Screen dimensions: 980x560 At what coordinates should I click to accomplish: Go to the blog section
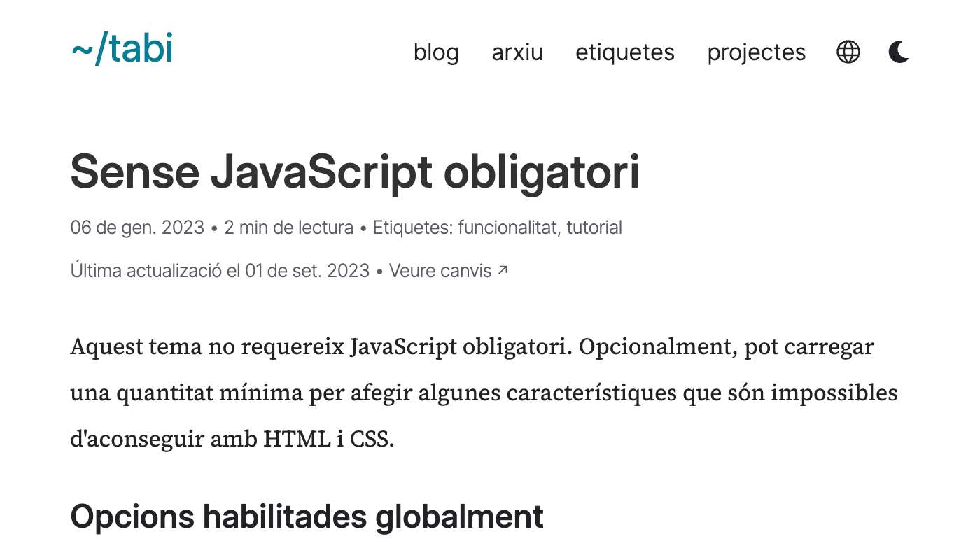click(x=436, y=52)
